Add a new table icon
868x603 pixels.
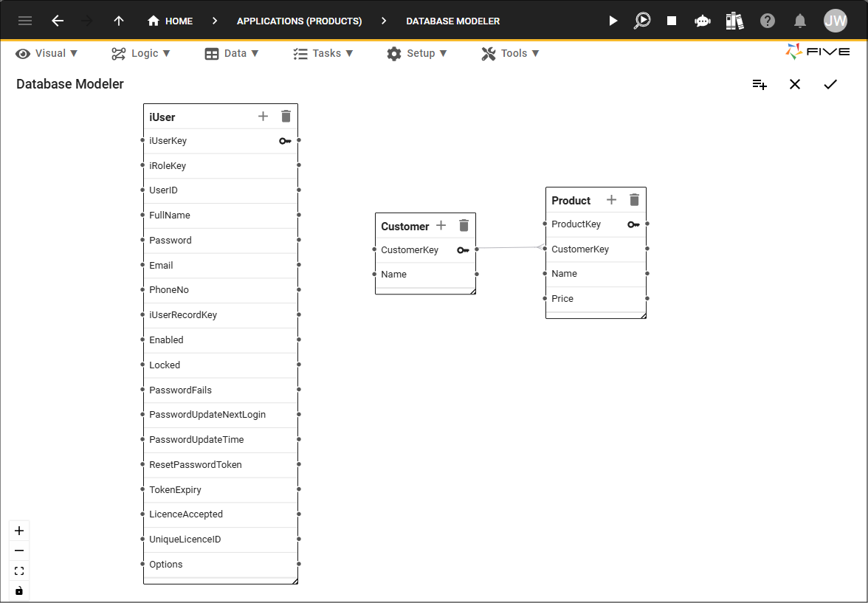tap(759, 85)
